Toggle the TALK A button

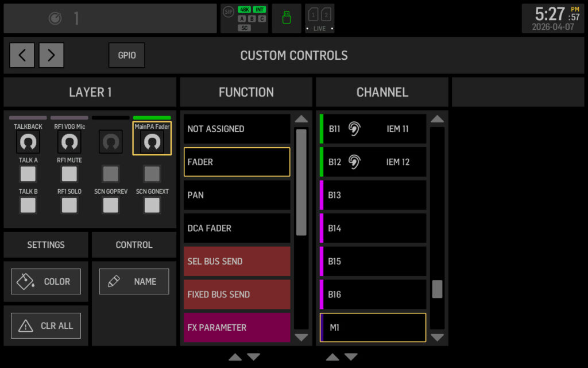(x=28, y=174)
